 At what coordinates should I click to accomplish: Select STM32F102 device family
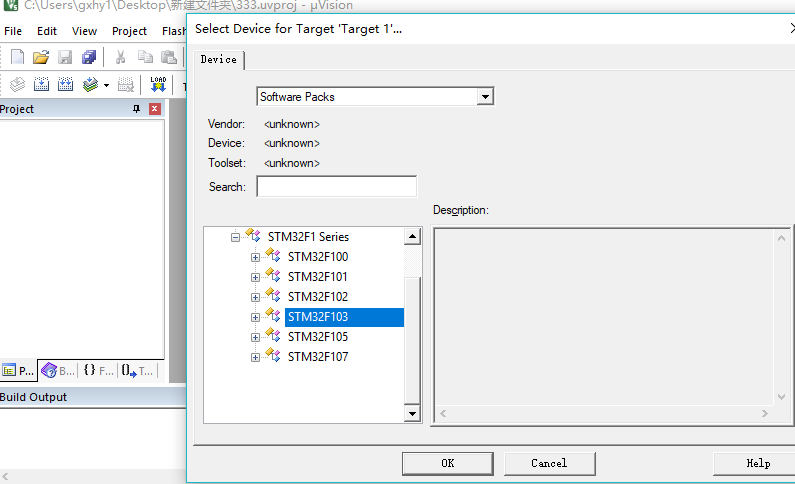[x=318, y=296]
